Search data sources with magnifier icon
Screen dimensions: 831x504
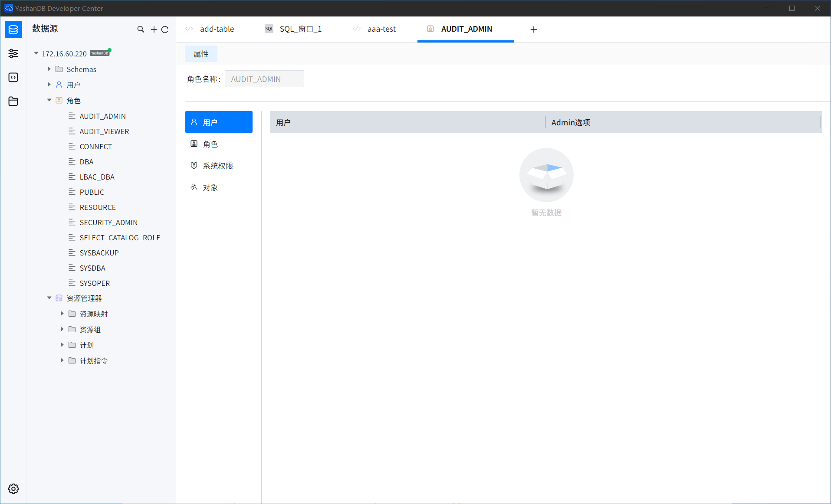pos(141,29)
